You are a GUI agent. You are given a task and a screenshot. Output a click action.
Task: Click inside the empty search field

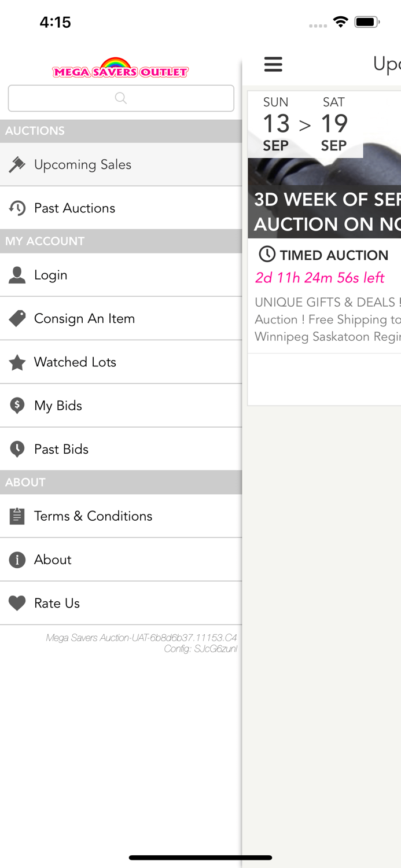[x=87, y=98]
